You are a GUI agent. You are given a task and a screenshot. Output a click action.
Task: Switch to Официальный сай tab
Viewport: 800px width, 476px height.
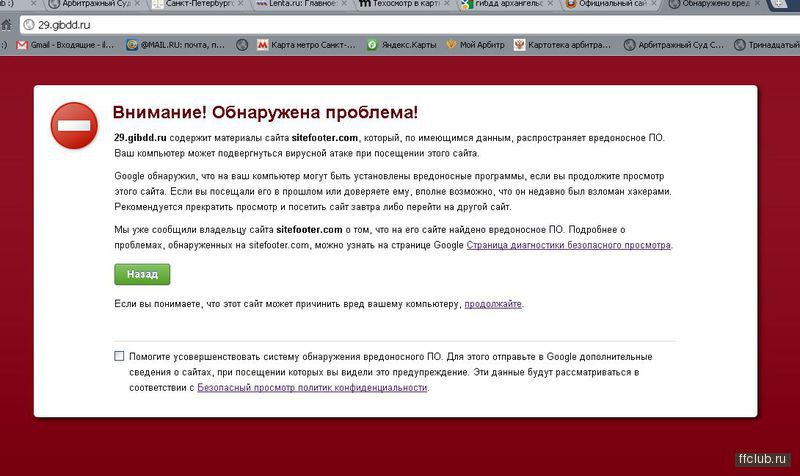(609, 4)
